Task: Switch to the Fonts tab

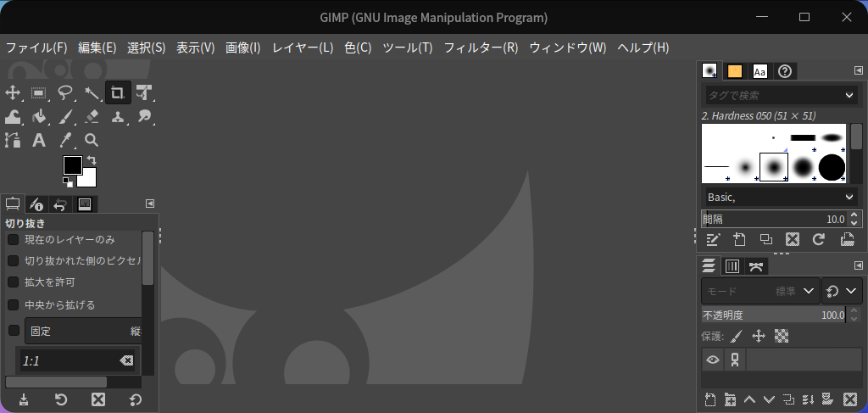Action: [x=760, y=71]
